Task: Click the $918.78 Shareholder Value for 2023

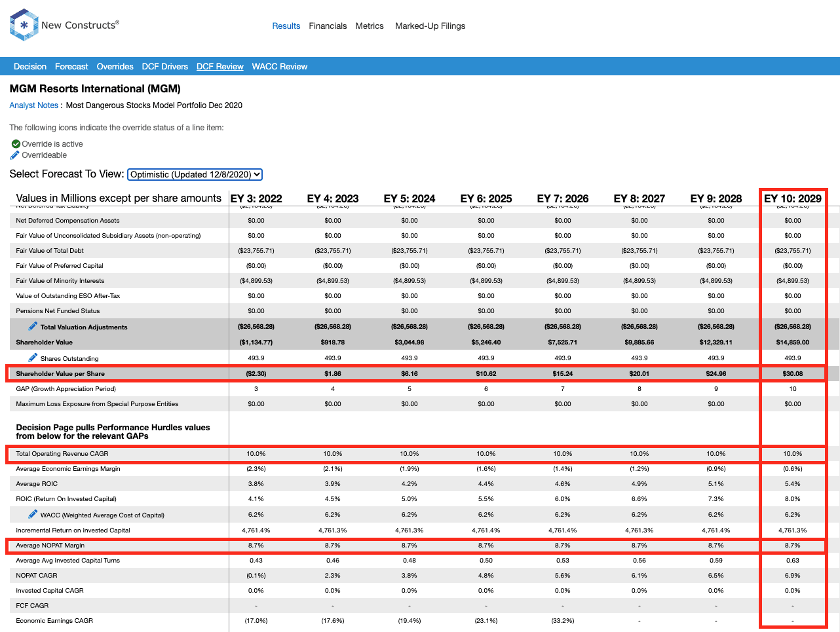Action: (x=333, y=343)
